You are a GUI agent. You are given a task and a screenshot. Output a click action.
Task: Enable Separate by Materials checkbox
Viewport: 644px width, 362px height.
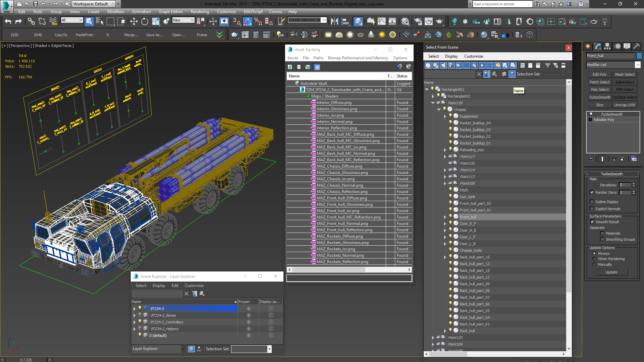[x=602, y=233]
